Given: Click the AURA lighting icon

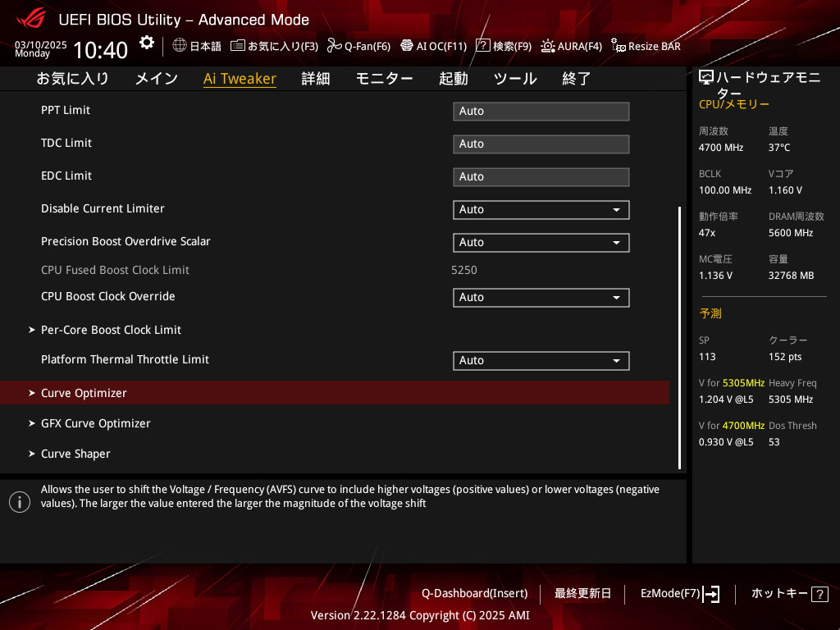Looking at the screenshot, I should click(x=547, y=46).
